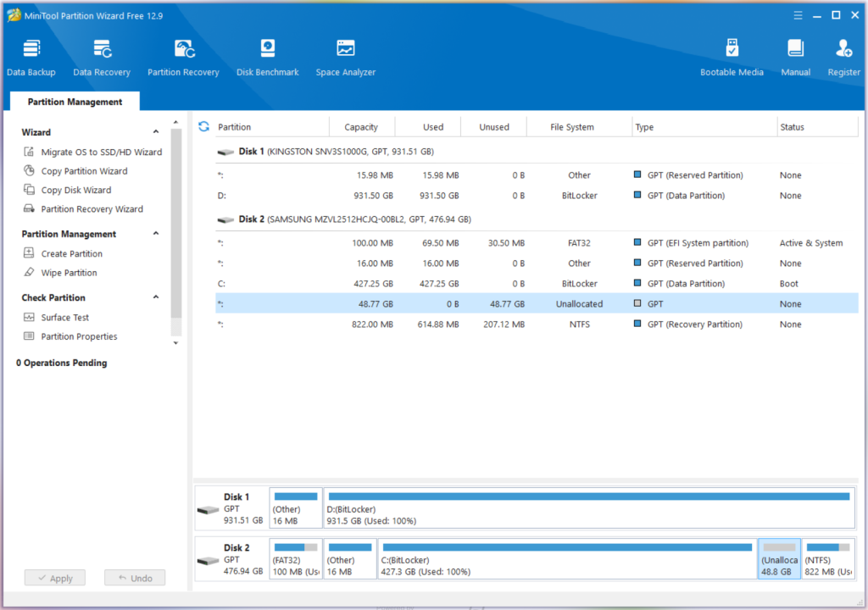
Task: Select the 15.98 MB Reserved Partition row
Action: tap(537, 175)
